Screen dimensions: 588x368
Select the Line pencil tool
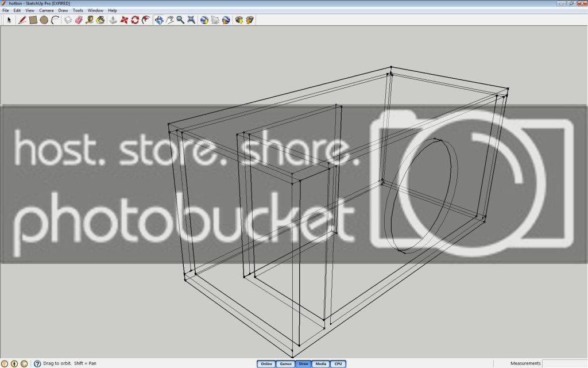tap(22, 20)
